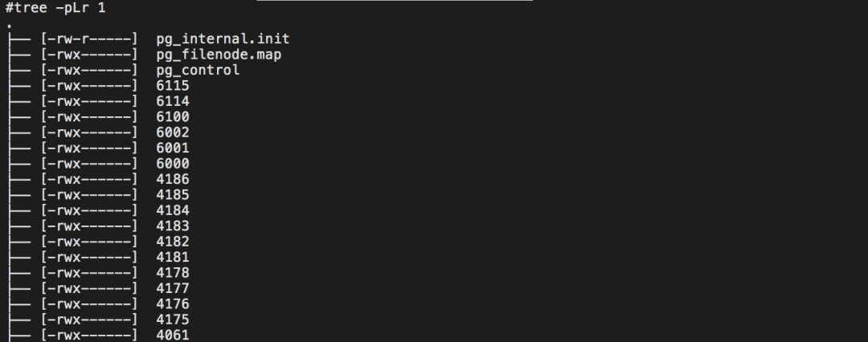The width and height of the screenshot is (868, 342).
Task: Select the 4186 file name
Action: (173, 179)
